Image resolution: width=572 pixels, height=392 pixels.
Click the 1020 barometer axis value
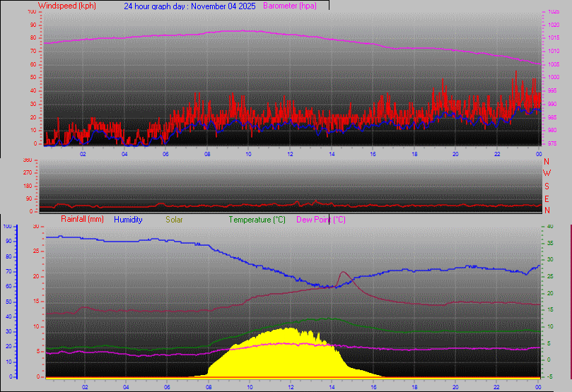click(x=554, y=25)
